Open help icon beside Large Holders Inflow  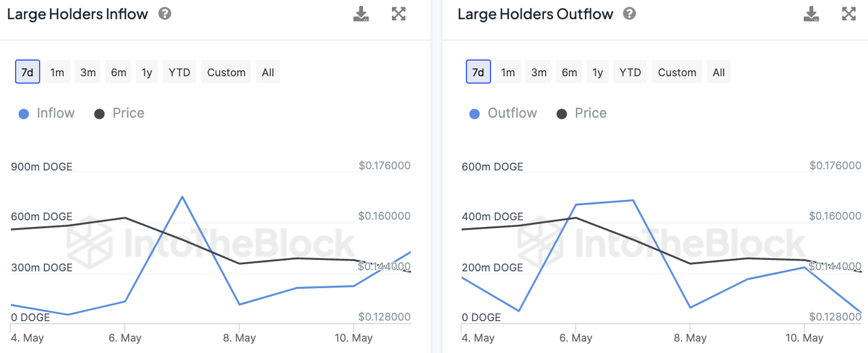[x=165, y=14]
